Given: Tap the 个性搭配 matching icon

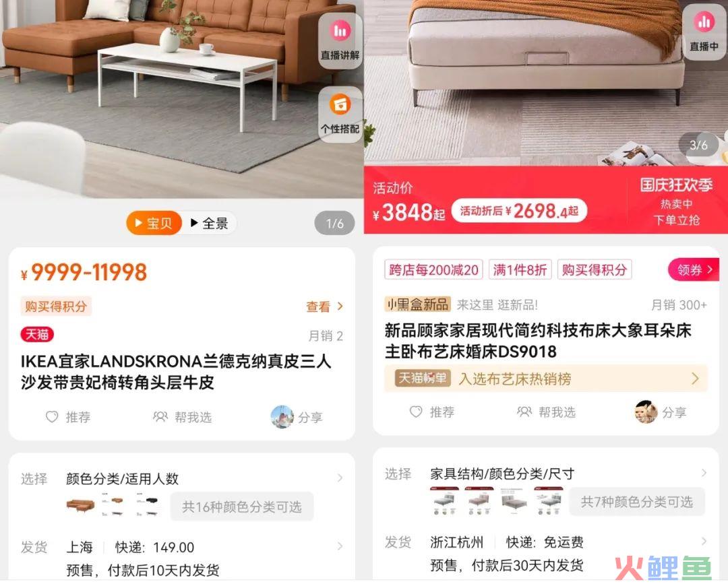Looking at the screenshot, I should click(340, 114).
